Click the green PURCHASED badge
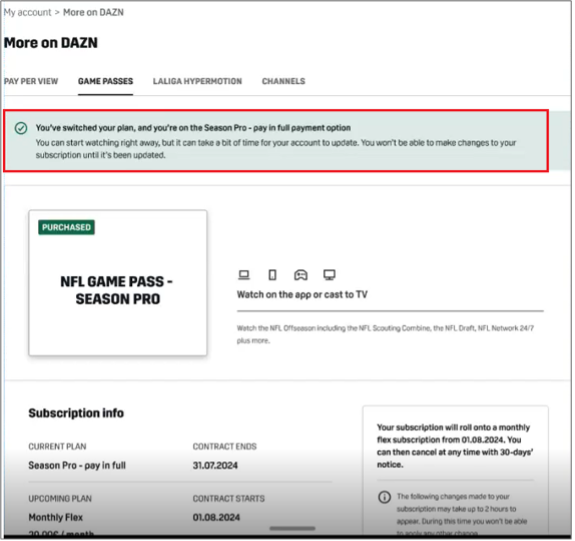Viewport: 575px width, 541px height. tap(66, 228)
